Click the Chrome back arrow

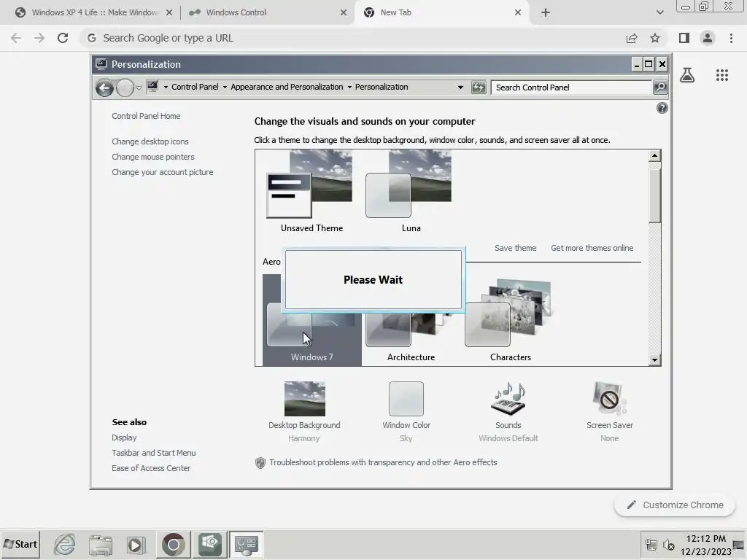point(16,38)
